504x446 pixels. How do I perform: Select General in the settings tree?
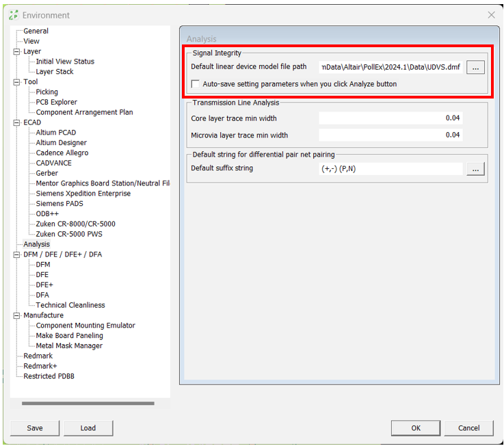tap(36, 31)
